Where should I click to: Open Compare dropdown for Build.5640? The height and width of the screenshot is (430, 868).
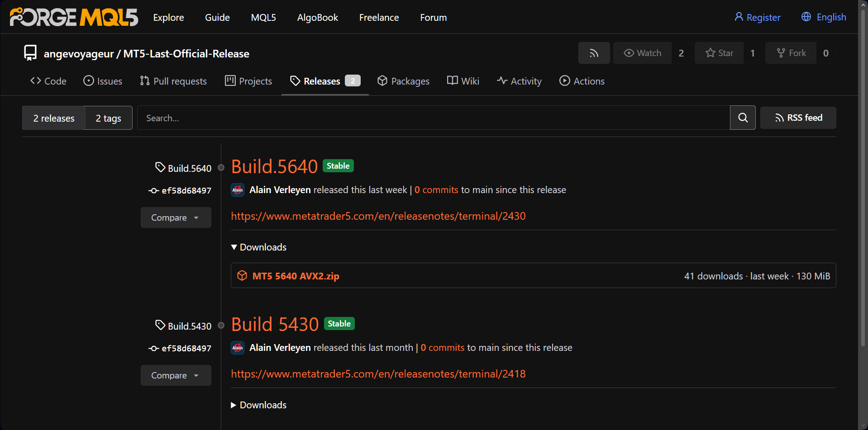[176, 217]
